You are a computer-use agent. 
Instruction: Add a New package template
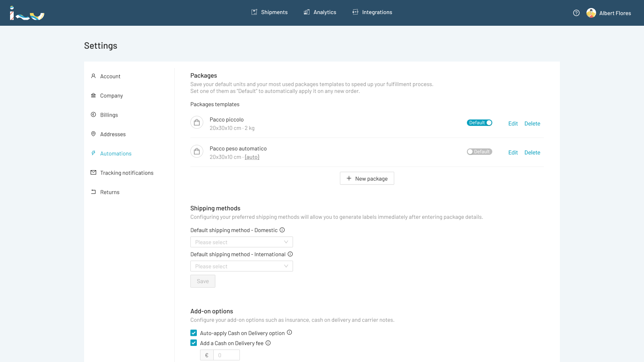click(367, 179)
